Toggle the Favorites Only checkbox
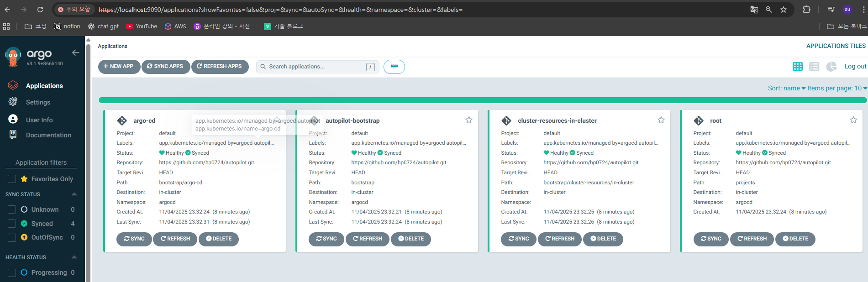Image resolution: width=868 pixels, height=282 pixels. (12, 179)
